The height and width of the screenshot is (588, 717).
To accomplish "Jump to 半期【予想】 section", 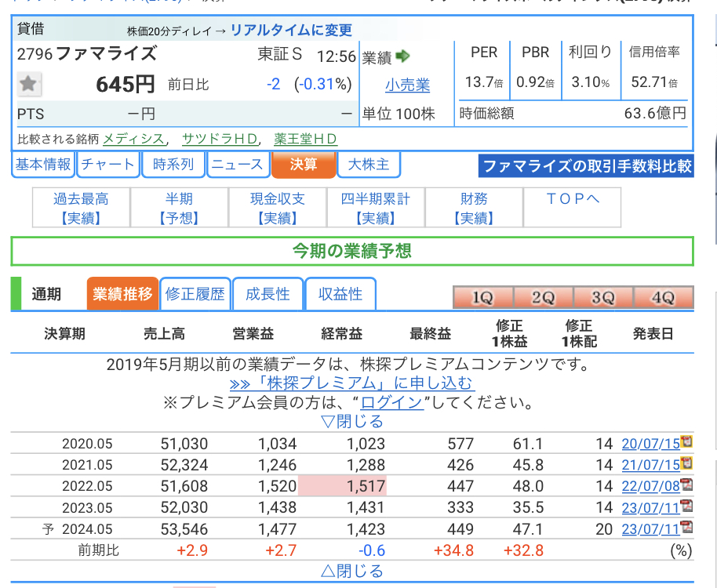I will [179, 208].
